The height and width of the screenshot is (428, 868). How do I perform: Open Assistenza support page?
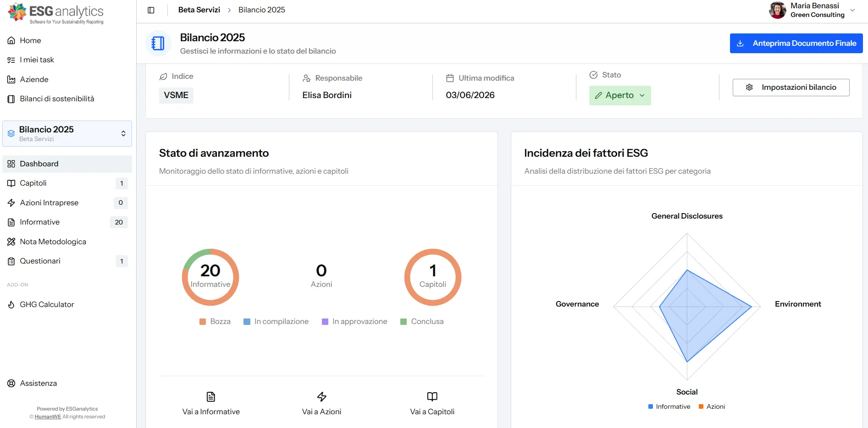[67, 383]
